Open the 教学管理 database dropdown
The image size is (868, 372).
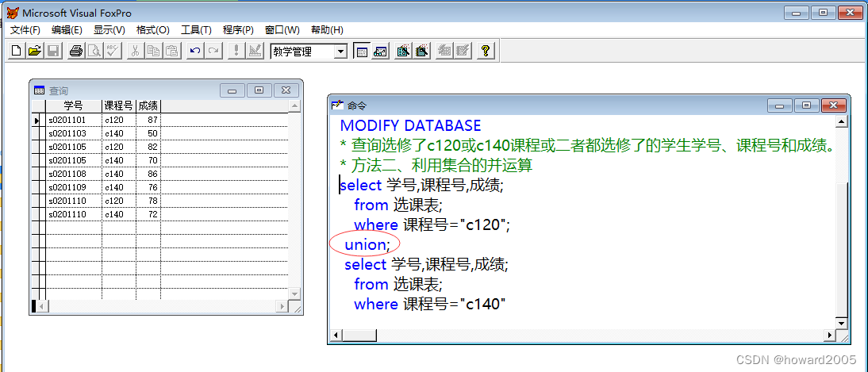click(341, 52)
